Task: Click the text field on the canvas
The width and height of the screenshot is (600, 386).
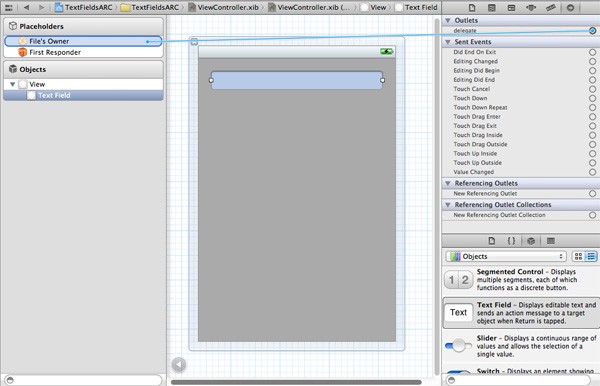Action: 297,80
